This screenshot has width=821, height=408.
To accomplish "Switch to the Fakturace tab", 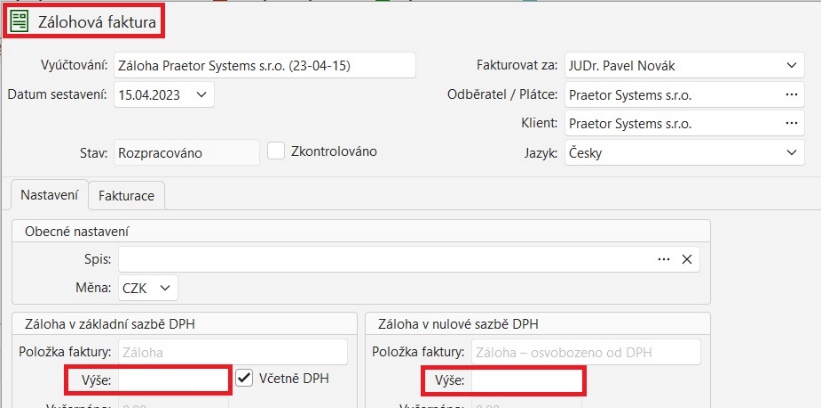I will 126,196.
